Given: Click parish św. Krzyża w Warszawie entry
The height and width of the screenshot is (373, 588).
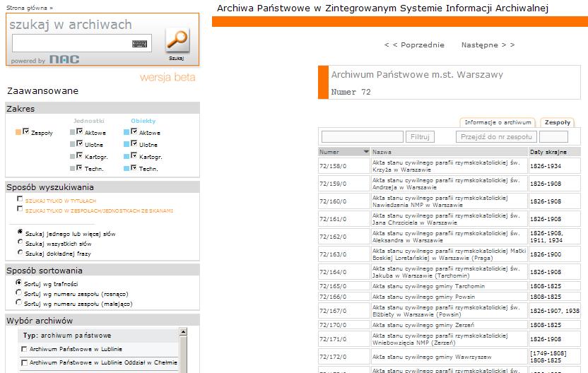Looking at the screenshot, I should [446, 166].
